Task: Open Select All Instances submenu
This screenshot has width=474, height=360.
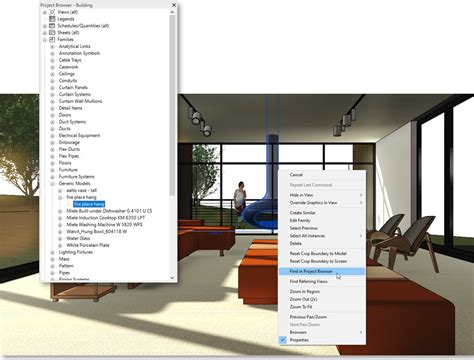Action: pyautogui.click(x=322, y=236)
